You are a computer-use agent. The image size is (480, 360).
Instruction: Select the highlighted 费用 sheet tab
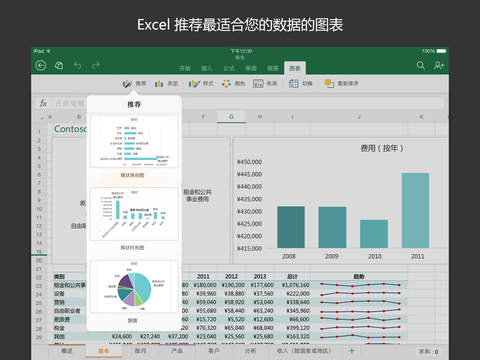pos(104,351)
